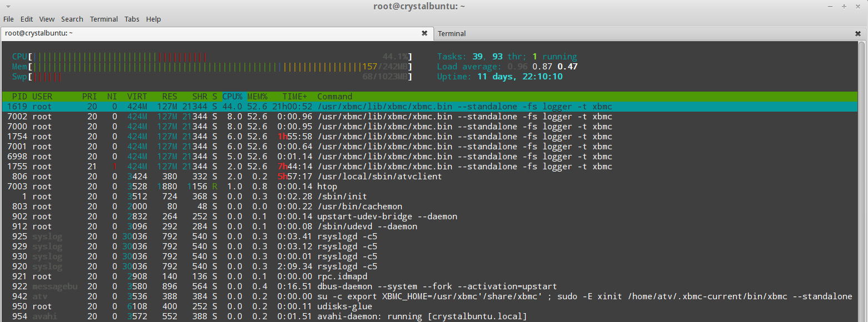Image resolution: width=868 pixels, height=322 pixels.
Task: Click the Mem usage meter bar
Action: coord(212,67)
